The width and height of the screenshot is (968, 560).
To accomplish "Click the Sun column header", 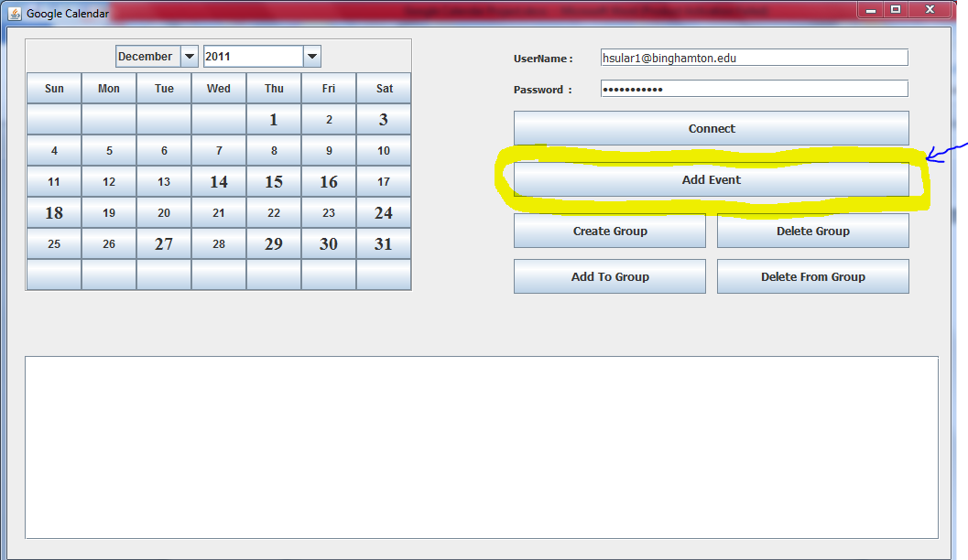I will [54, 89].
